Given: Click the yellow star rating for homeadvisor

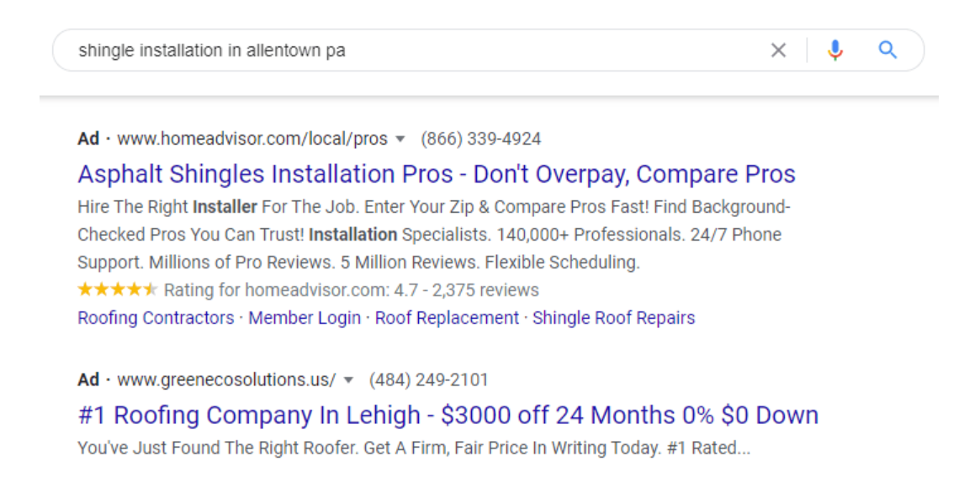Looking at the screenshot, I should 117,290.
